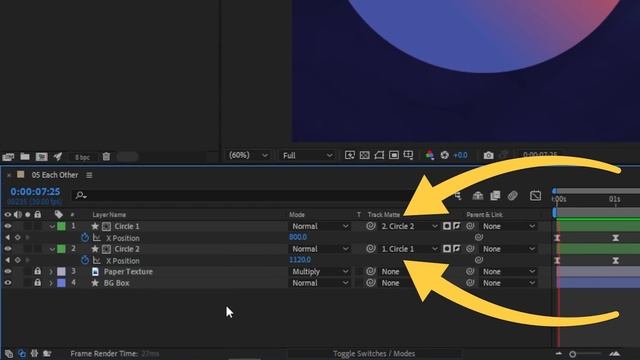Screen dimensions: 640x360
Task: Open Circle 1 Track Matte dropdown
Action: [x=409, y=226]
